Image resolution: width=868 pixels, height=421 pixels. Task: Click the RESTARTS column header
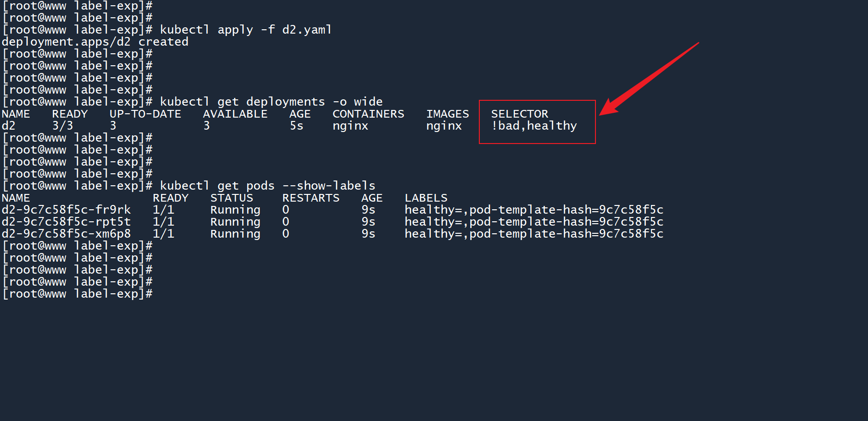tap(311, 198)
